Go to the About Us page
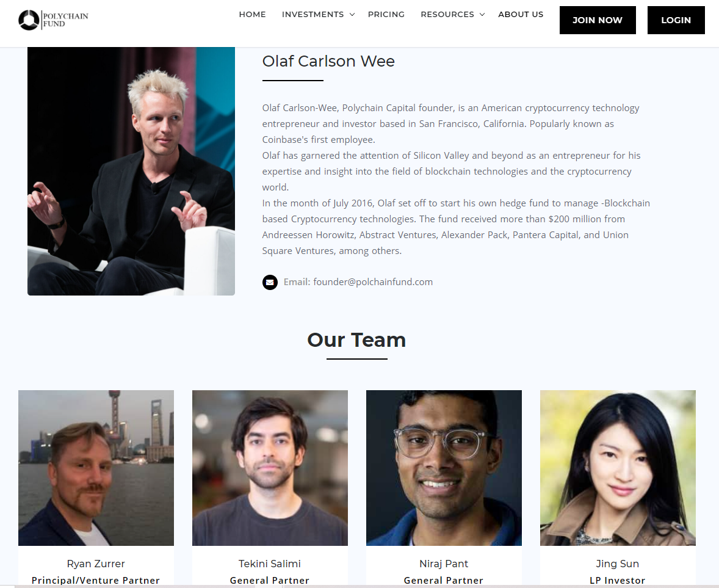Image resolution: width=719 pixels, height=588 pixels. point(521,14)
